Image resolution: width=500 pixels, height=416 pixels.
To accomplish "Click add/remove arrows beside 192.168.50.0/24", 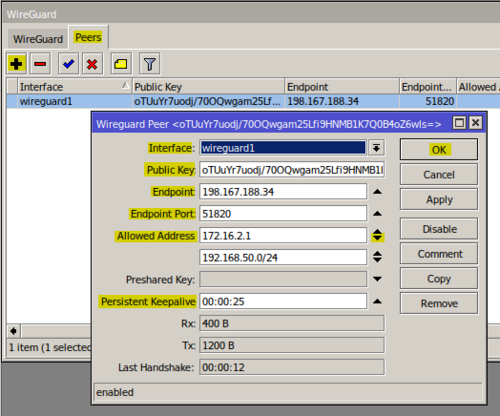I will coord(377,257).
